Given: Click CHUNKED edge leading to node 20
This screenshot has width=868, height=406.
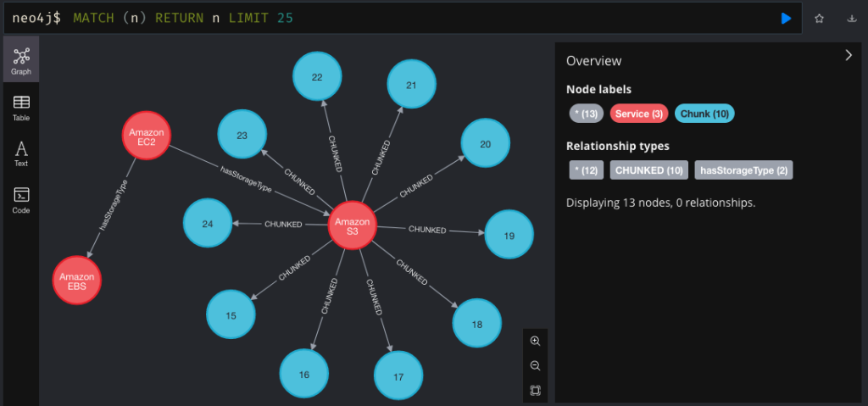Looking at the screenshot, I should [x=415, y=186].
